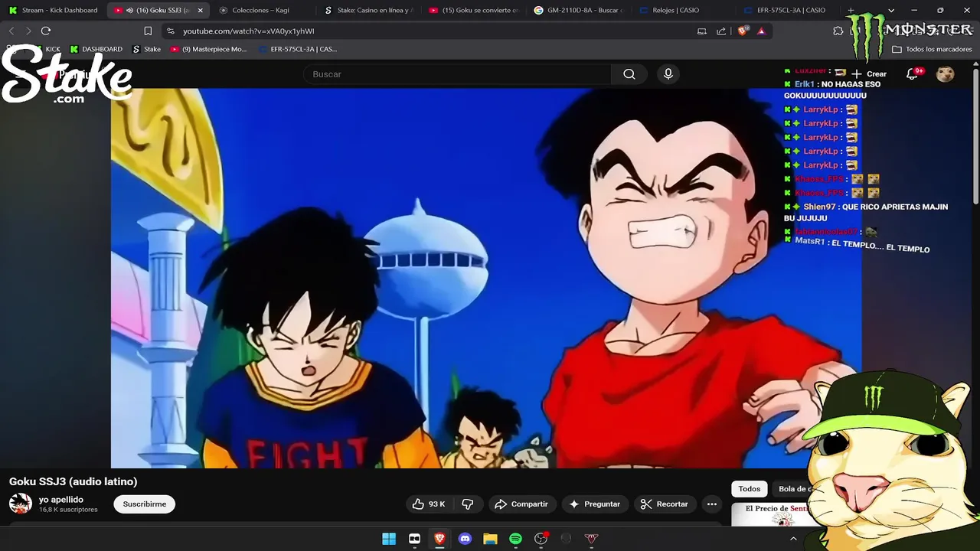This screenshot has width=980, height=551.
Task: Click the video title Goku SSJ3 (audio latino)
Action: point(73,481)
